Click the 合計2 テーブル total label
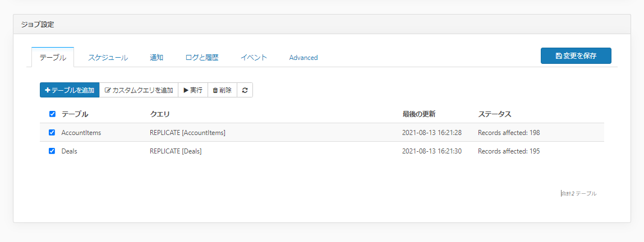 [579, 193]
